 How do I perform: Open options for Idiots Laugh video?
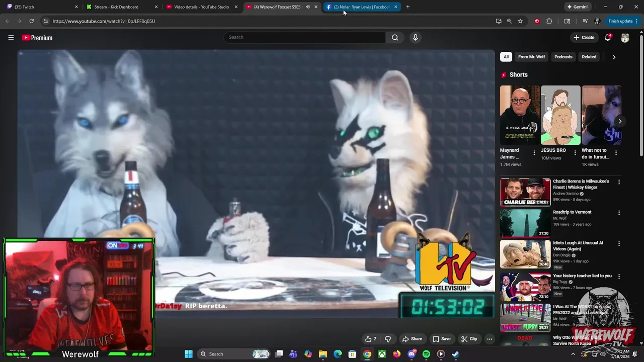[619, 243]
